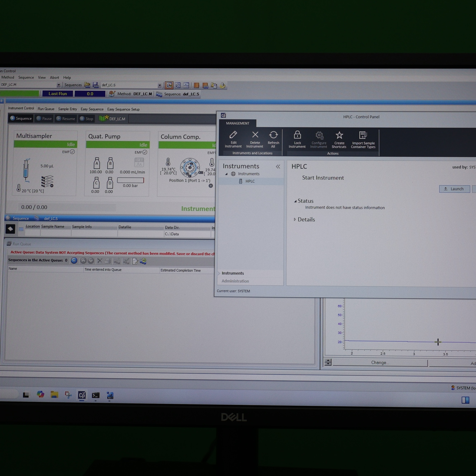Click solvent bottle D in Quat. Pump
Screen dimensions: 476x476
pyautogui.click(x=110, y=183)
